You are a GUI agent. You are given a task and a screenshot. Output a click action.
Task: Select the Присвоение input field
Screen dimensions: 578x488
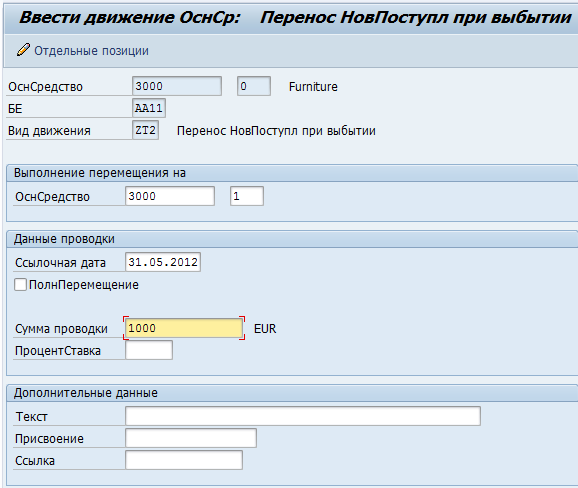(191, 438)
